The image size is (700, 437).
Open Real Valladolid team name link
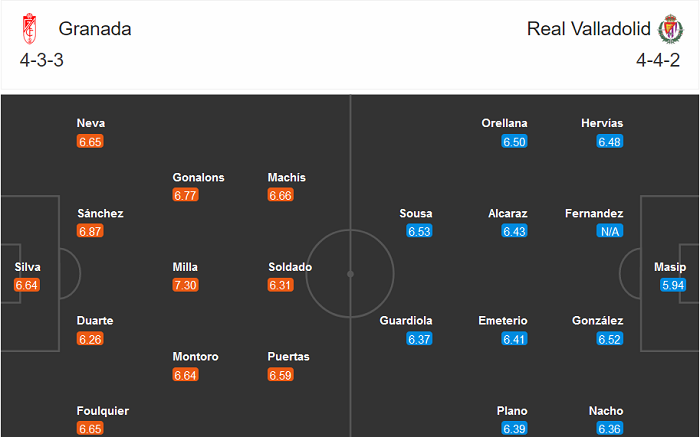click(589, 29)
